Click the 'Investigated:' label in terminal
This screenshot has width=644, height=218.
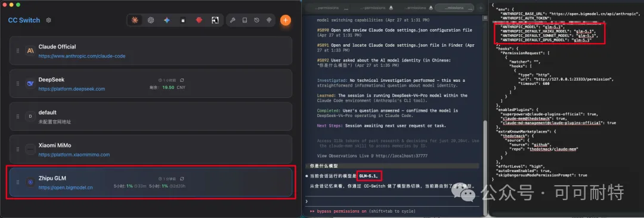(x=332, y=80)
